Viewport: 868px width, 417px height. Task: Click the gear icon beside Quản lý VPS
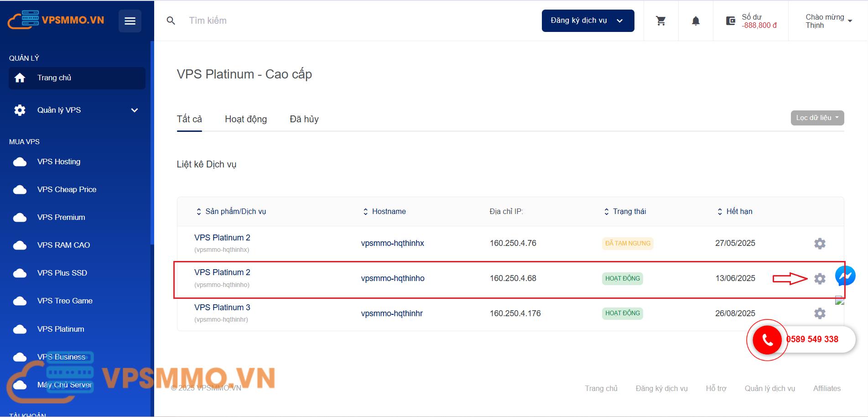[20, 110]
